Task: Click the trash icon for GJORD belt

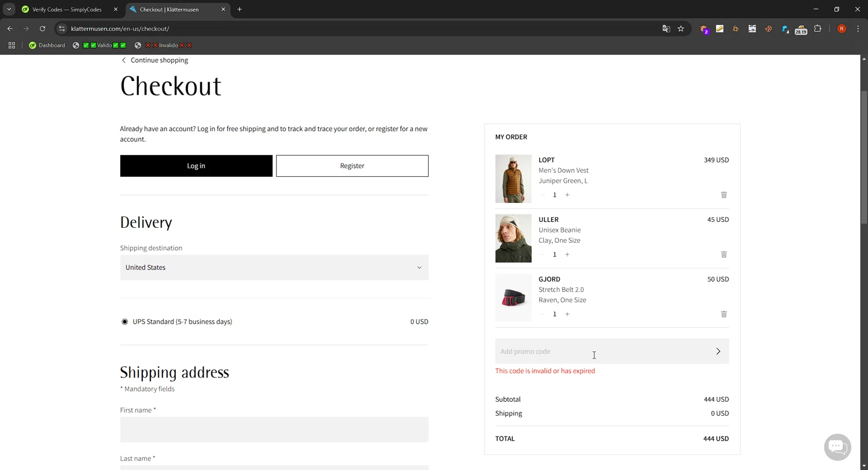Action: [x=723, y=314]
